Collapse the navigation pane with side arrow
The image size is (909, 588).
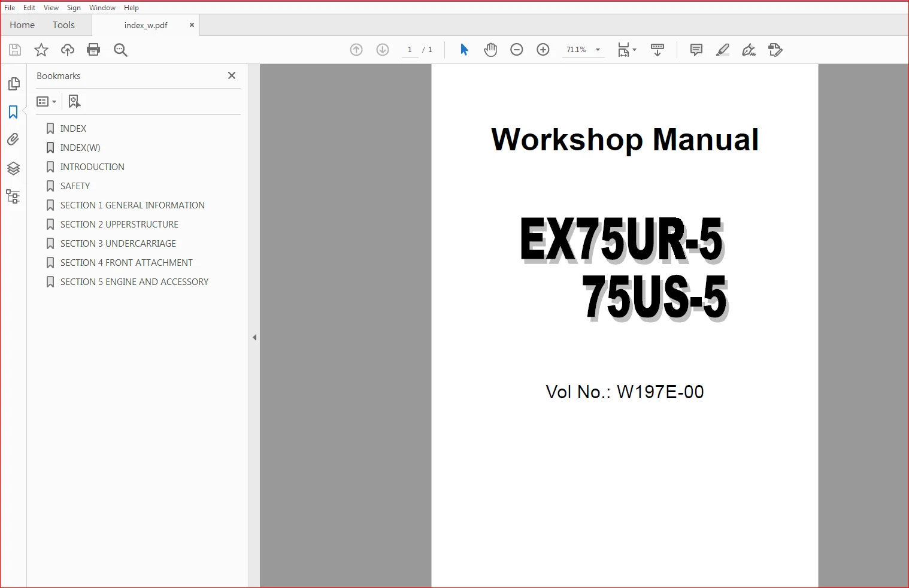coord(254,338)
